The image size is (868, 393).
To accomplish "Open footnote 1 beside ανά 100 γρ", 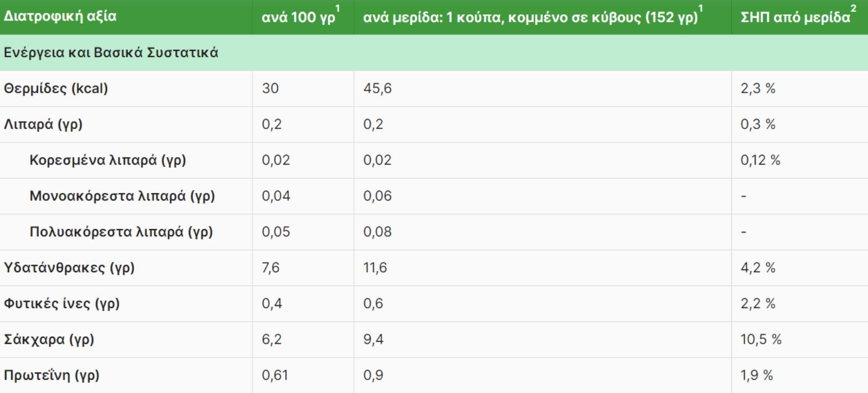I will (x=337, y=9).
